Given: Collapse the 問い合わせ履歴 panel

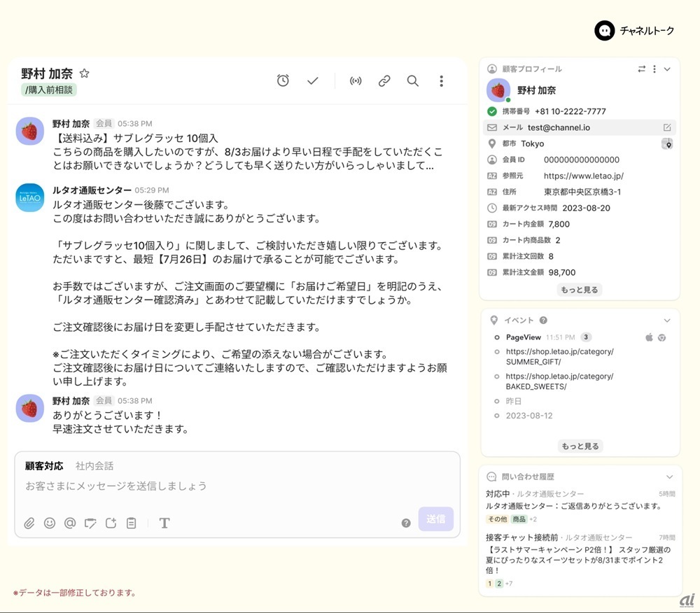Looking at the screenshot, I should 669,477.
